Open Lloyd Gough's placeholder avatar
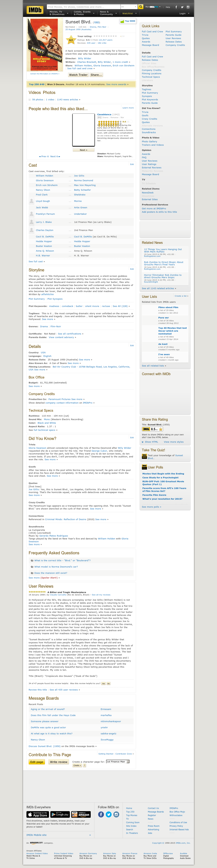Image resolution: width=217 pixels, height=868 pixels. (31, 201)
